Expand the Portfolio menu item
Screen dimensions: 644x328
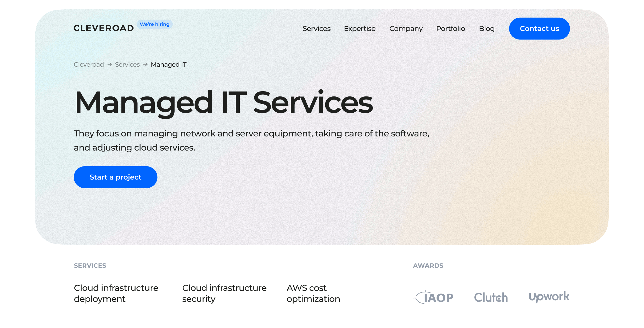451,28
